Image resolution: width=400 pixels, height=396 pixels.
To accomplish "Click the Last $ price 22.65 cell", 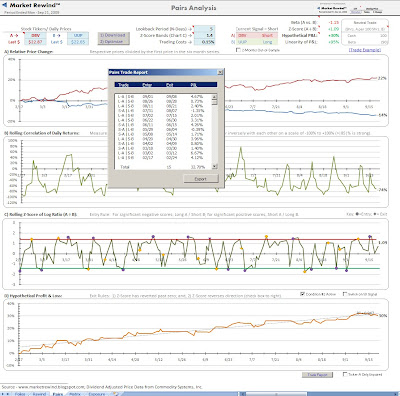I will 78,42.
